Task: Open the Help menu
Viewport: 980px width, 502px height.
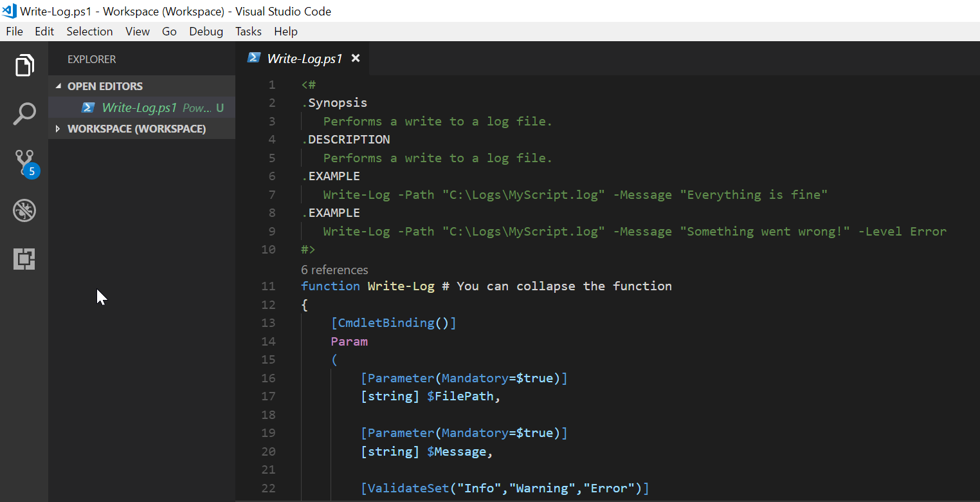Action: [x=286, y=32]
